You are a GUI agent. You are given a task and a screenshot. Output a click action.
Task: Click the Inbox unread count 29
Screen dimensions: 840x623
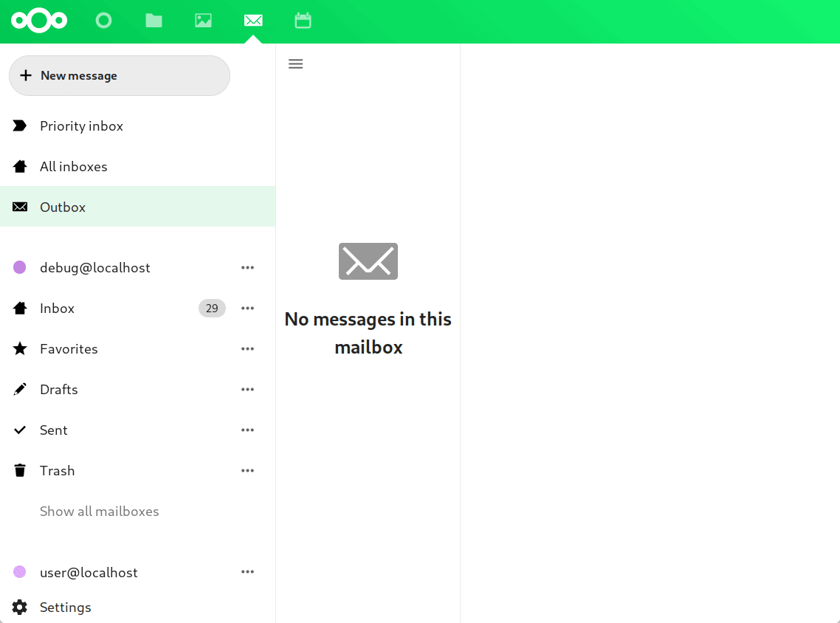(212, 308)
